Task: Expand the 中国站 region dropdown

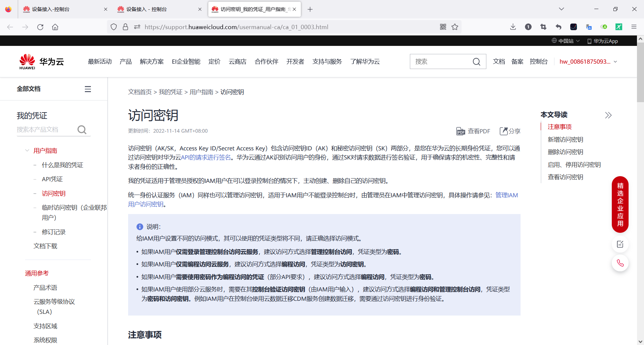Action: [566, 41]
